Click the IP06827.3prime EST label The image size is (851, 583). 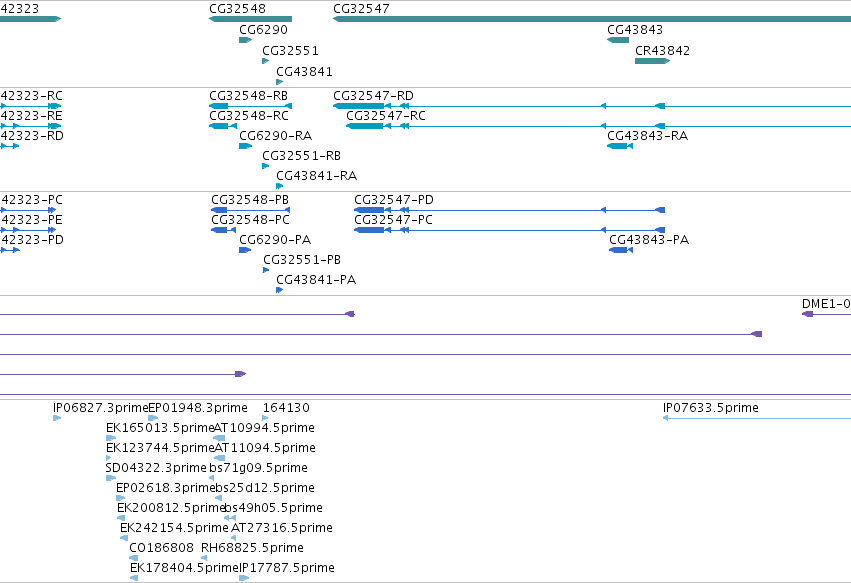tap(100, 408)
